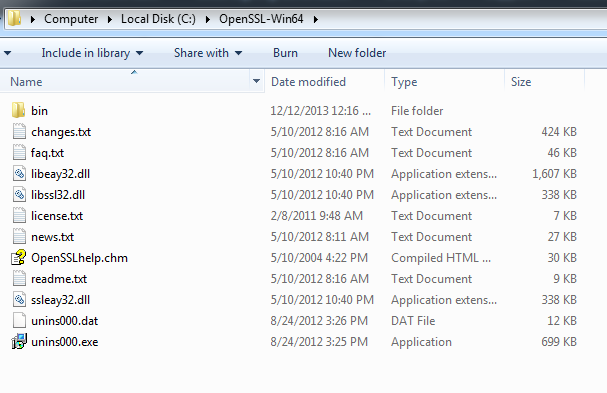Screen dimensions: 607x393
Task: Select the license.txt file name
Action: pyautogui.click(x=57, y=216)
